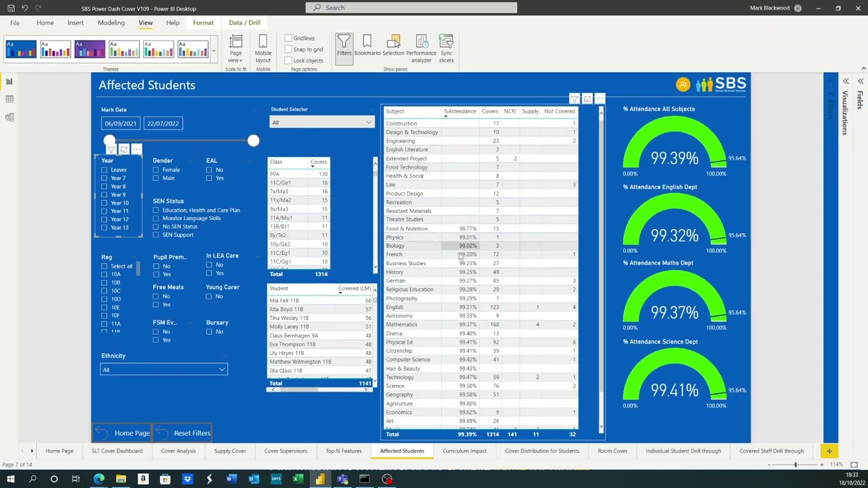
Task: Open Outlook from the taskbar
Action: 254,479
